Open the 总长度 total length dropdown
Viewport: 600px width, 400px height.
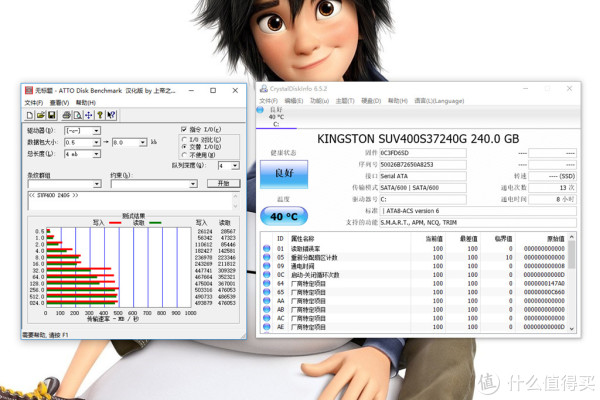click(97, 154)
